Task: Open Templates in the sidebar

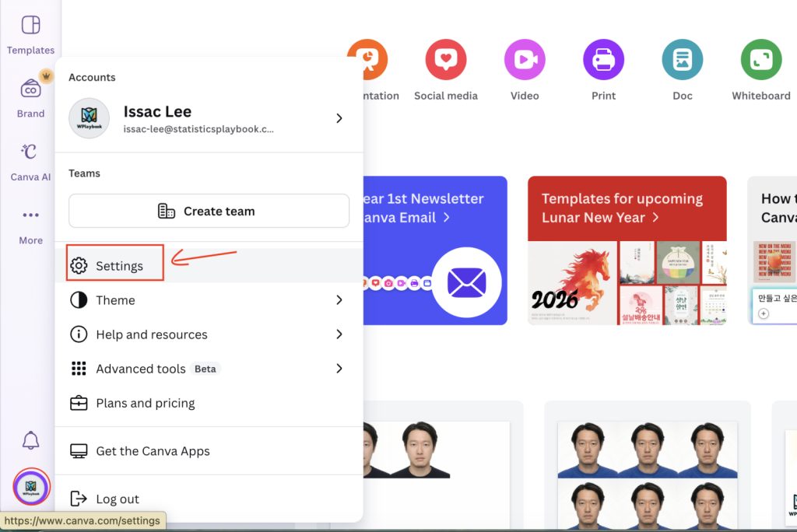Action: (x=30, y=34)
